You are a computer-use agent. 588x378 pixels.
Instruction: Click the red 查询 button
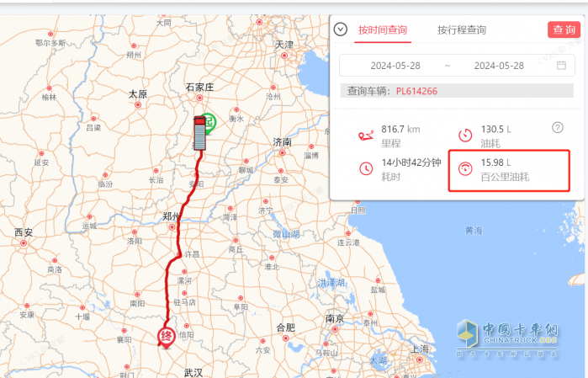[x=564, y=29]
